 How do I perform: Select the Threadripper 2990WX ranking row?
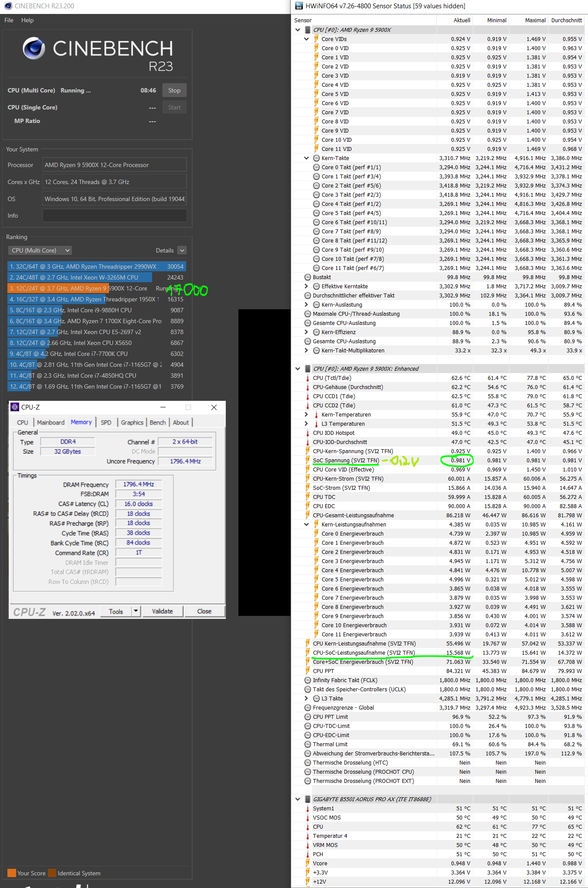click(97, 266)
